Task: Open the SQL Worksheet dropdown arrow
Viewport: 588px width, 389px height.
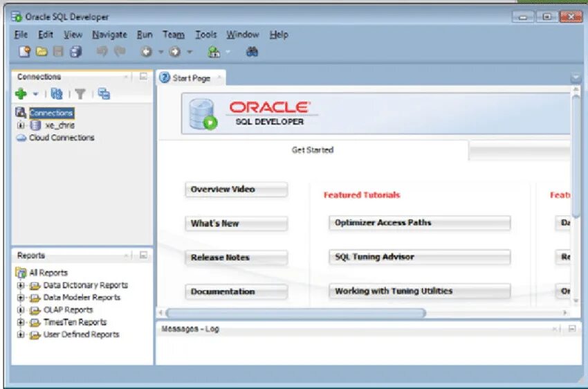Action: click(228, 52)
